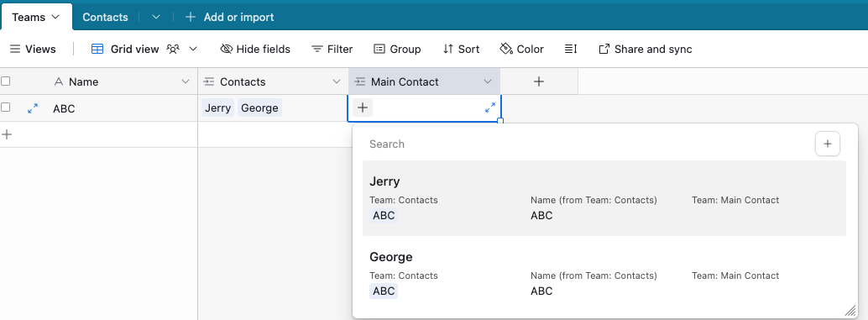Open the Filter toolbar option
This screenshot has width=868, height=320.
point(332,50)
